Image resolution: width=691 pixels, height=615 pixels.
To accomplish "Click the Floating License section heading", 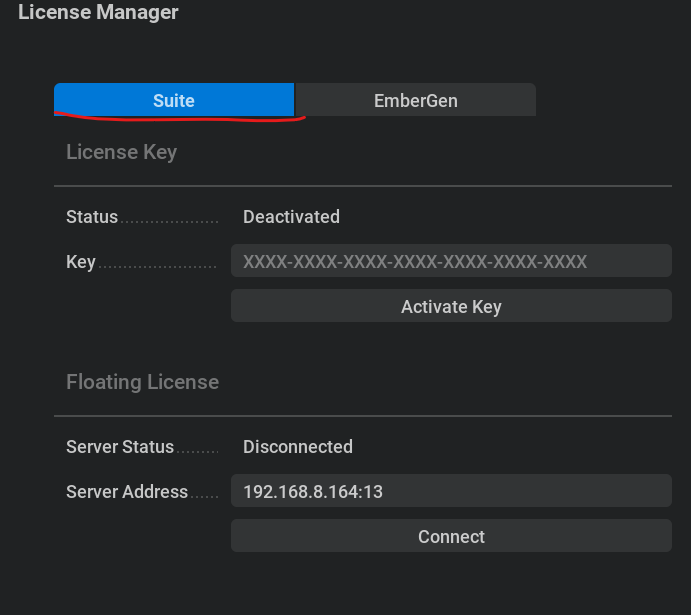I will point(142,382).
